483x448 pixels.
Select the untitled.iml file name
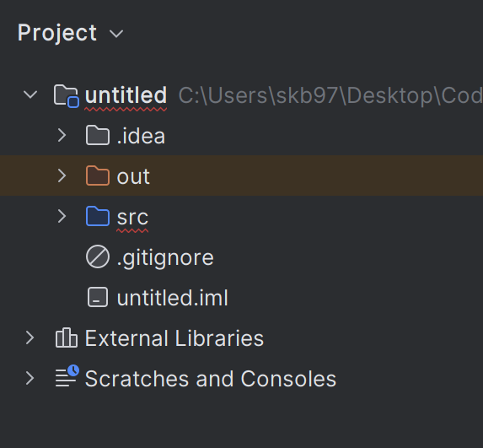(x=173, y=298)
